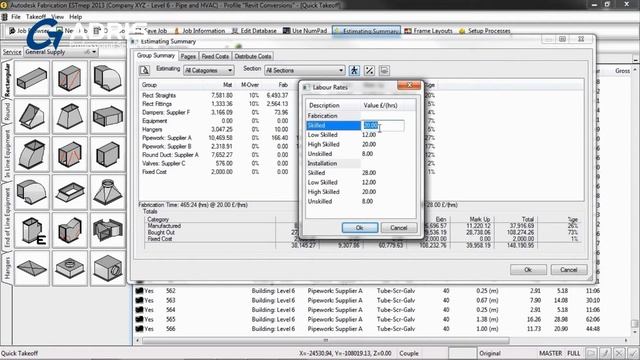Viewport: 640px width, 360px height.
Task: Select the swept offset duct icon
Action: (32, 154)
